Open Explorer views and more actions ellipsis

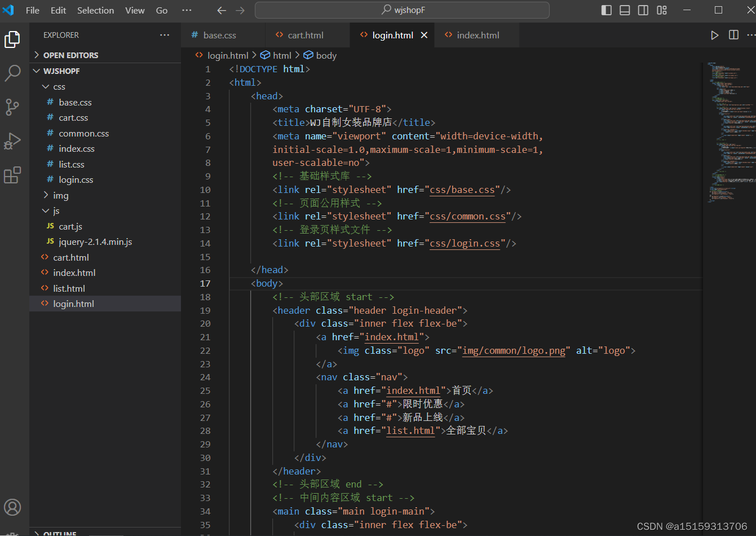(165, 35)
